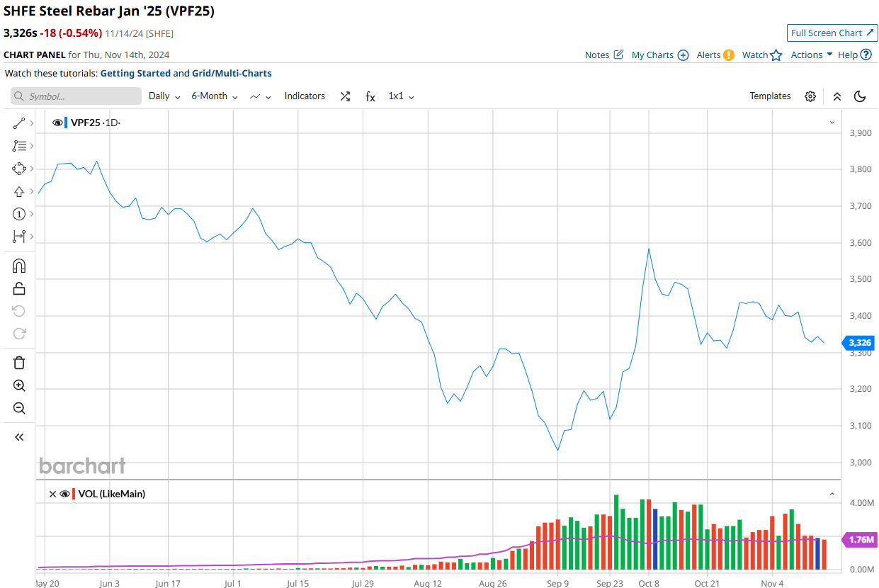Image resolution: width=879 pixels, height=588 pixels.
Task: Zoom in using the magnifier plus icon
Action: click(x=19, y=386)
